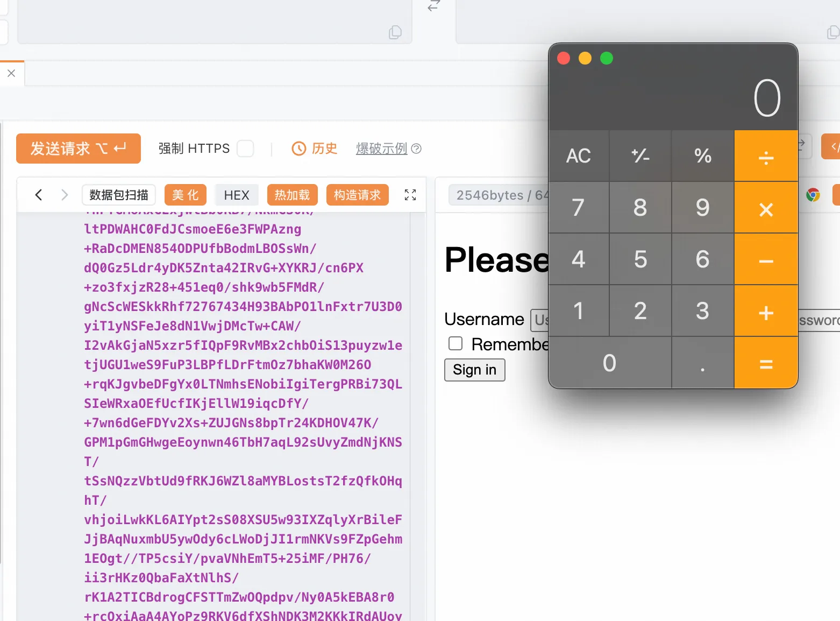Click the 发送请求 send request button
The width and height of the screenshot is (840, 621).
[79, 149]
